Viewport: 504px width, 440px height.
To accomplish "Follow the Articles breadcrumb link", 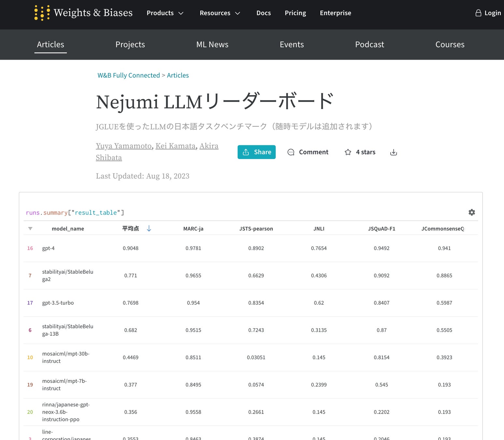I will (178, 75).
